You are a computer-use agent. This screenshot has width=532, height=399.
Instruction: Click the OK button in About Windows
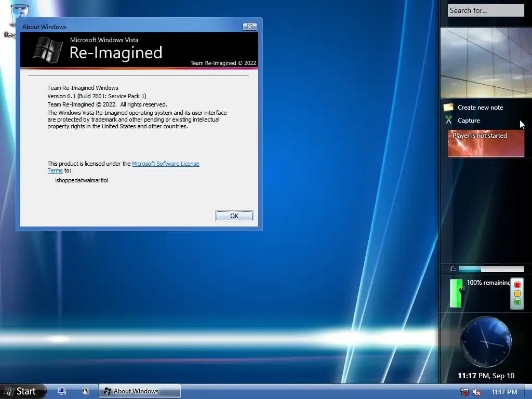(234, 216)
